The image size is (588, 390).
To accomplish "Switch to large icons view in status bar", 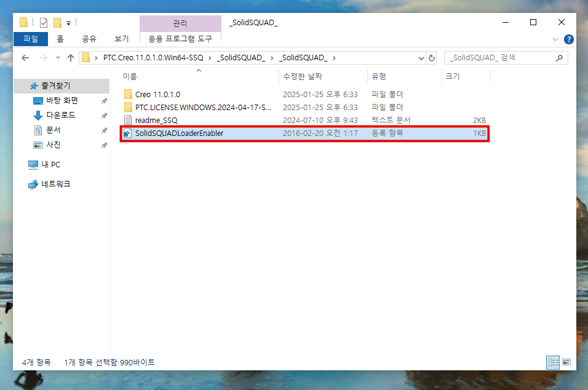I will click(566, 362).
